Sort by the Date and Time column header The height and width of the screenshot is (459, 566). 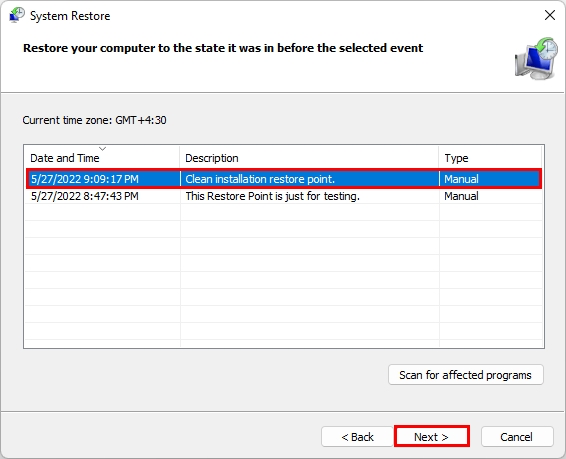coord(102,158)
